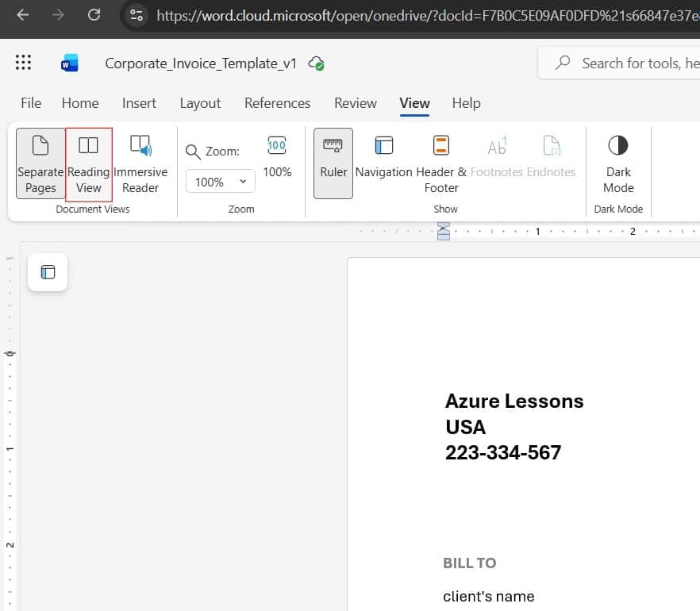Click the BILL TO label
Viewport: 700px width, 611px height.
click(x=470, y=563)
